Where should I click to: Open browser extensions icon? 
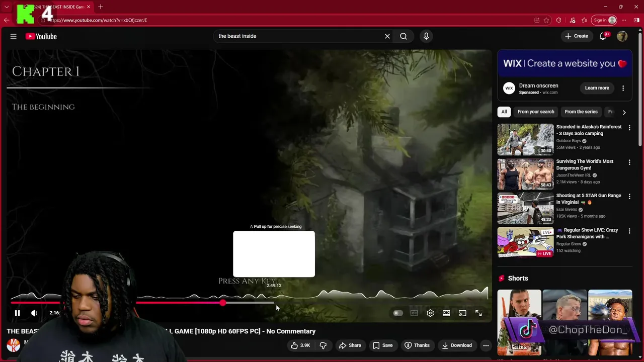coord(558,20)
